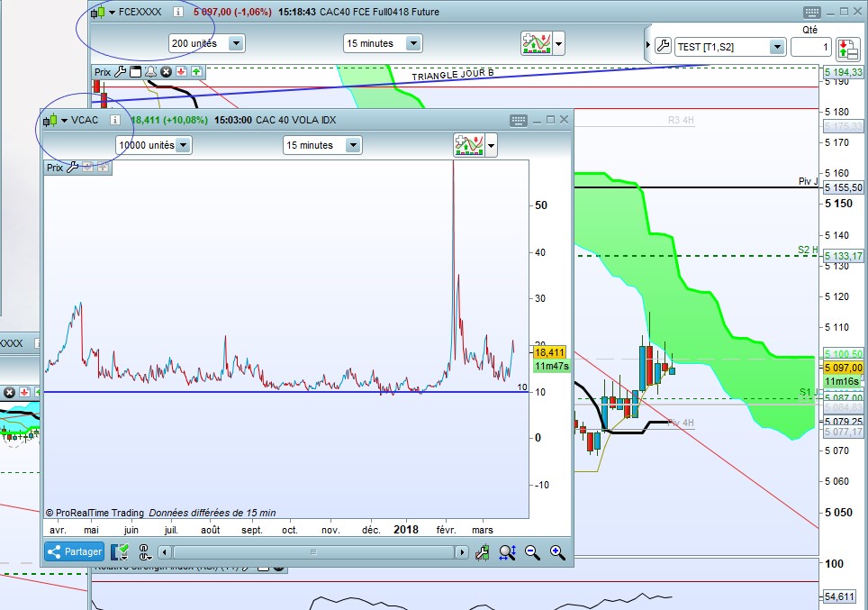
Task: Click 5 133,17 S2 H price label
Action: tap(844, 256)
